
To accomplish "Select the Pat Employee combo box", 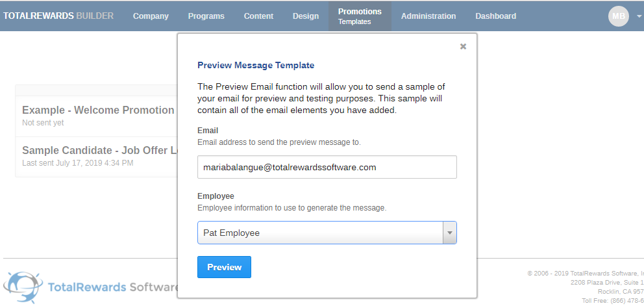I will [319, 233].
